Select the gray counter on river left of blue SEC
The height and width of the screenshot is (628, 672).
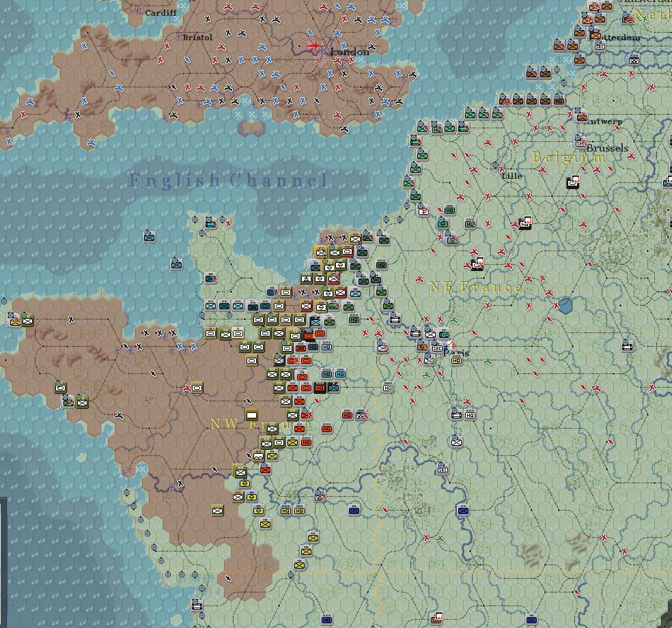320,496
